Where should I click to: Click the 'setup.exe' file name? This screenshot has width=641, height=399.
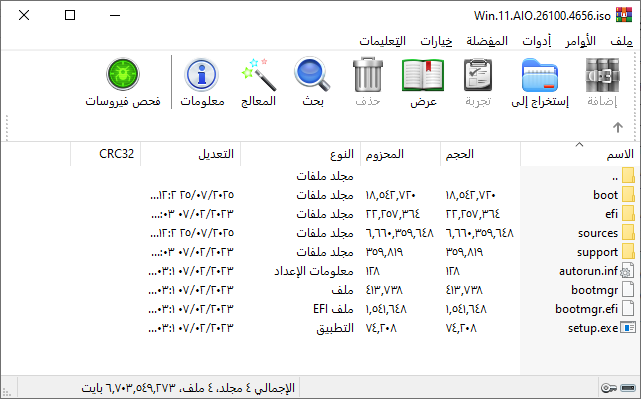[x=593, y=328]
